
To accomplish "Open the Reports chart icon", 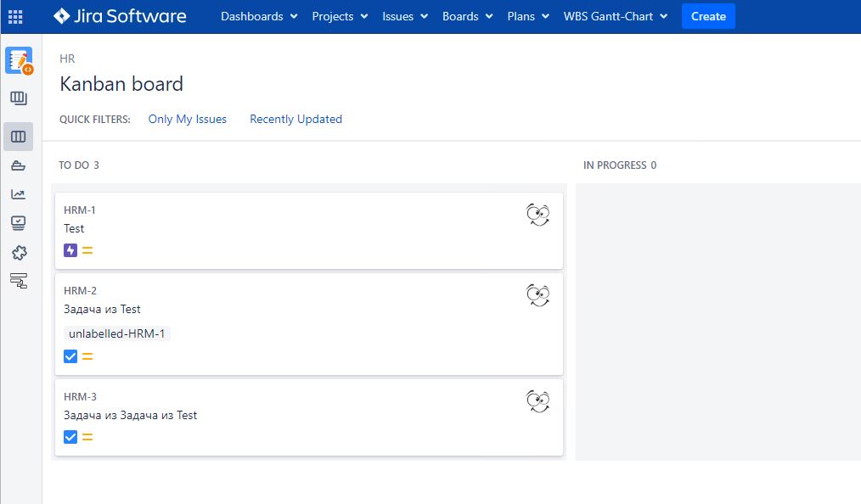I will coord(18,194).
